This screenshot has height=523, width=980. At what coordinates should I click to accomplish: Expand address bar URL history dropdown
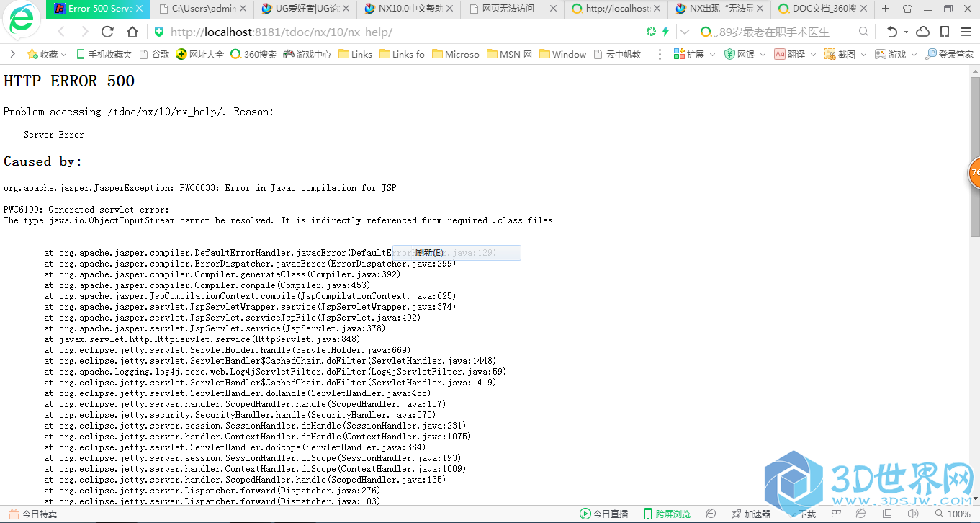click(x=685, y=32)
